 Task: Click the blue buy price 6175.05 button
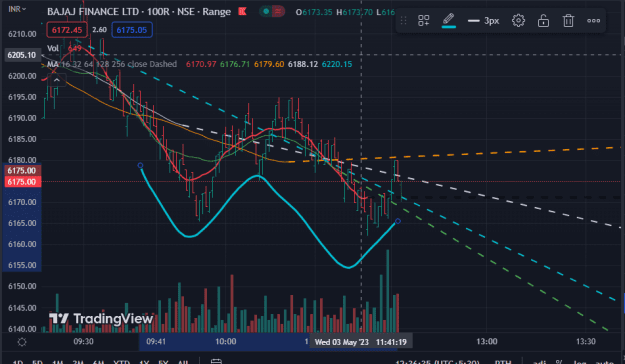click(132, 30)
